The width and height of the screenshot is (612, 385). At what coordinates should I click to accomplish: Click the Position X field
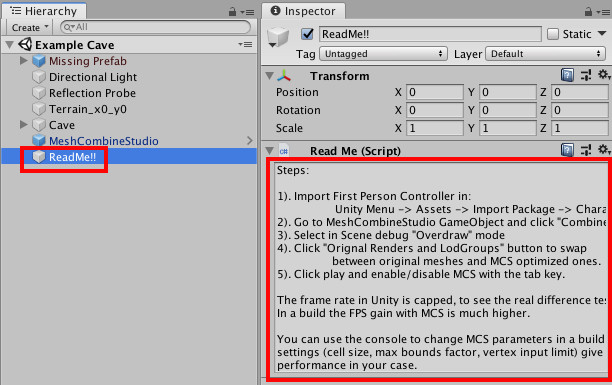click(435, 92)
